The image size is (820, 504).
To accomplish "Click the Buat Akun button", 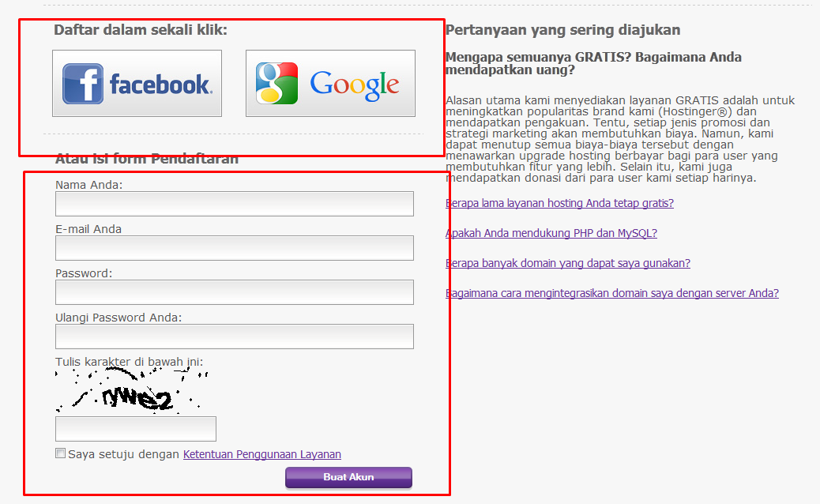I will (349, 477).
